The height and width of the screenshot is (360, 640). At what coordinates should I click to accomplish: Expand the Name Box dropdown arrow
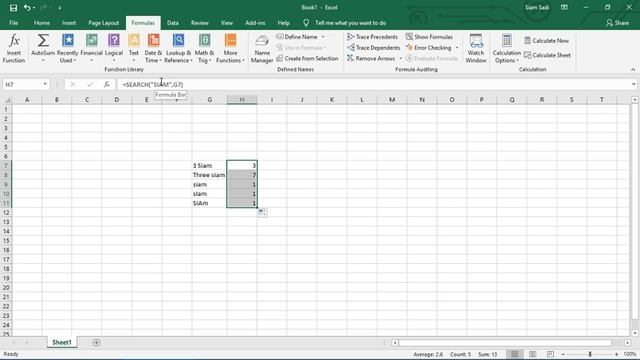(45, 84)
